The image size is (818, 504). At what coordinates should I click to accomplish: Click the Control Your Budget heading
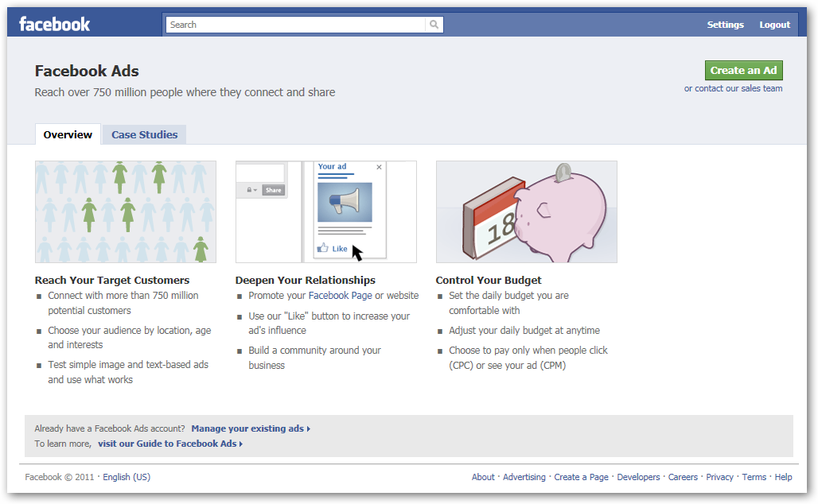[489, 280]
